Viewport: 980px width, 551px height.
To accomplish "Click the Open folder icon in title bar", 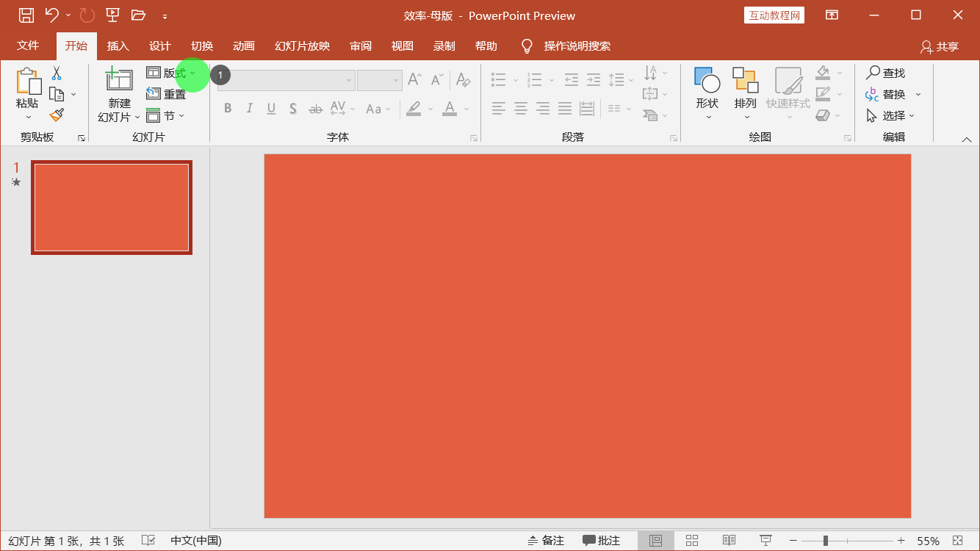I will coord(138,15).
